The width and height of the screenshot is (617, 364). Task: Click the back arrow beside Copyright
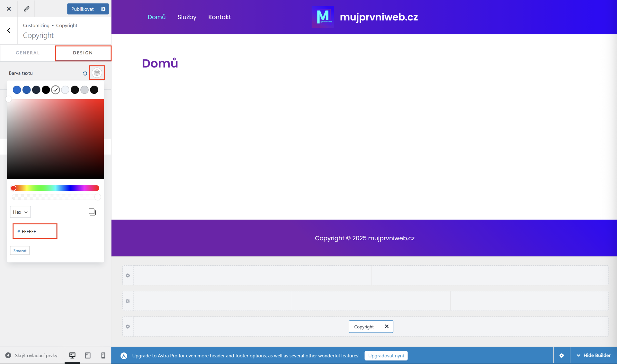(9, 31)
